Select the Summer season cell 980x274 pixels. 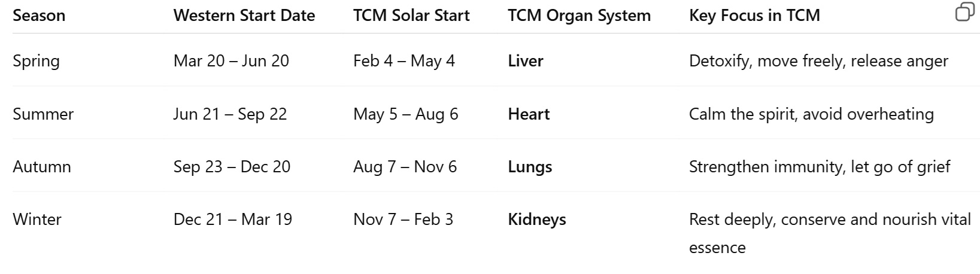[43, 114]
